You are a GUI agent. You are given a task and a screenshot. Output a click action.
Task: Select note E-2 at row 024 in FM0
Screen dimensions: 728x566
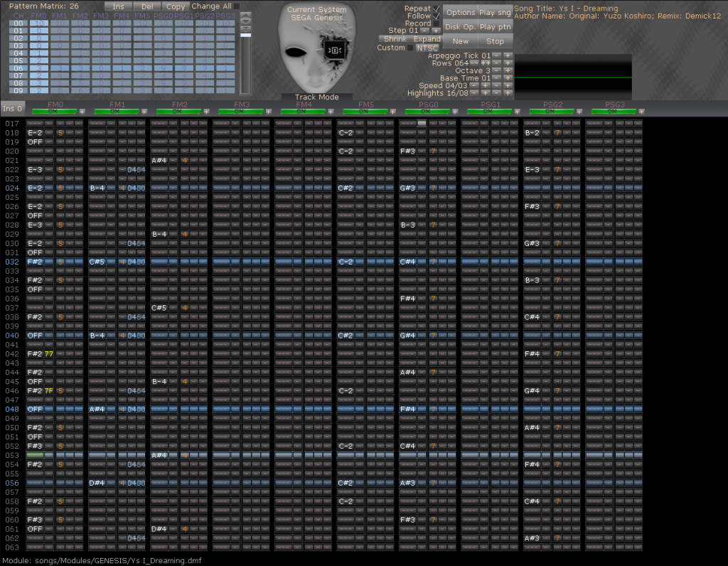(35, 188)
